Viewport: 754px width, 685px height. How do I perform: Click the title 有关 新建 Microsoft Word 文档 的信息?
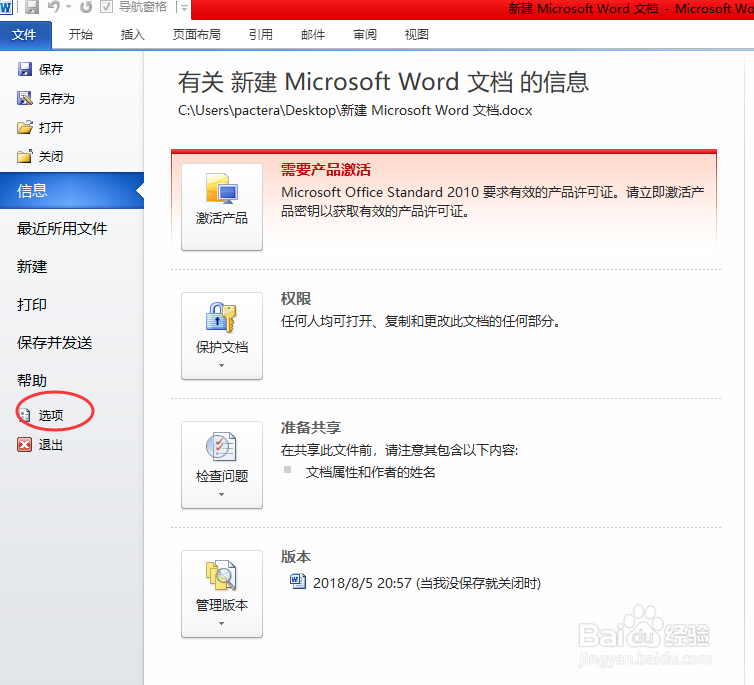click(383, 82)
